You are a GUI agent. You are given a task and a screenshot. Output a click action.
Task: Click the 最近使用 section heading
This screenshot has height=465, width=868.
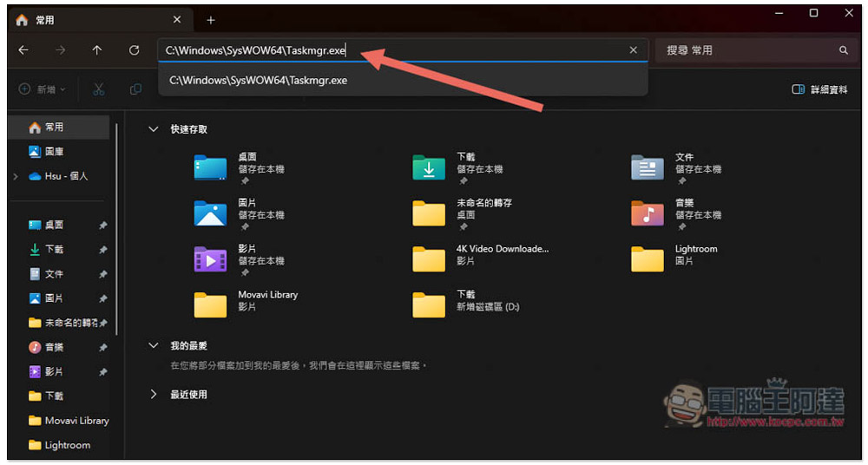(x=188, y=395)
